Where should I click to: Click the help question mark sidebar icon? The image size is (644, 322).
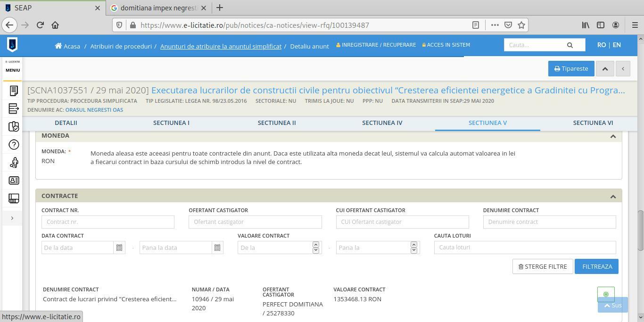[14, 145]
